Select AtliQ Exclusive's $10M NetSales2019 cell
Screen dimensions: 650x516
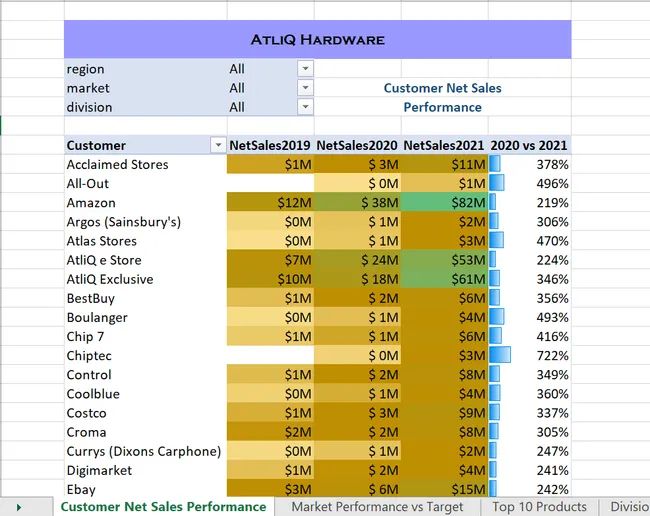click(x=270, y=279)
